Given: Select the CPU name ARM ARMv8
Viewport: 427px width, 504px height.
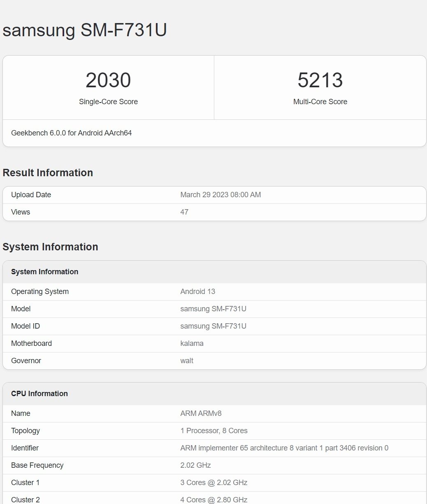Looking at the screenshot, I should click(201, 413).
